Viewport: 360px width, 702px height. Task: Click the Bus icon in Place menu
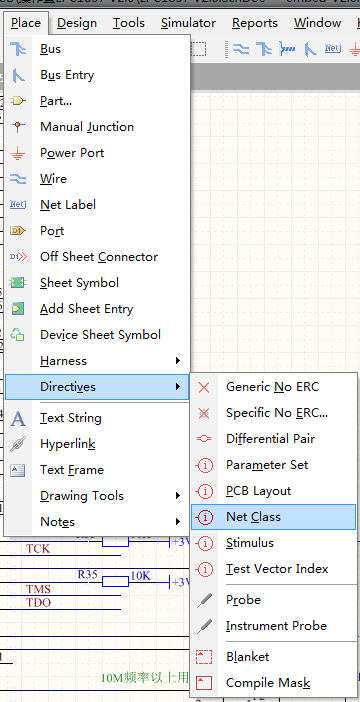pyautogui.click(x=18, y=49)
